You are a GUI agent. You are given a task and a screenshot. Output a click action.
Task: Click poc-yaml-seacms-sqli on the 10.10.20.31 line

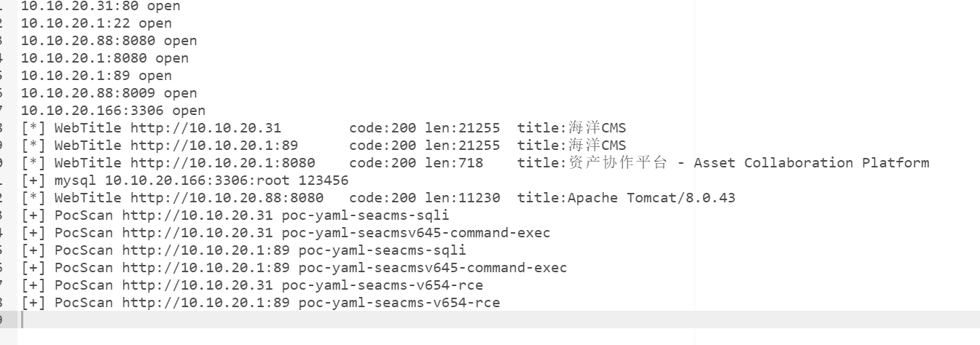coord(366,215)
